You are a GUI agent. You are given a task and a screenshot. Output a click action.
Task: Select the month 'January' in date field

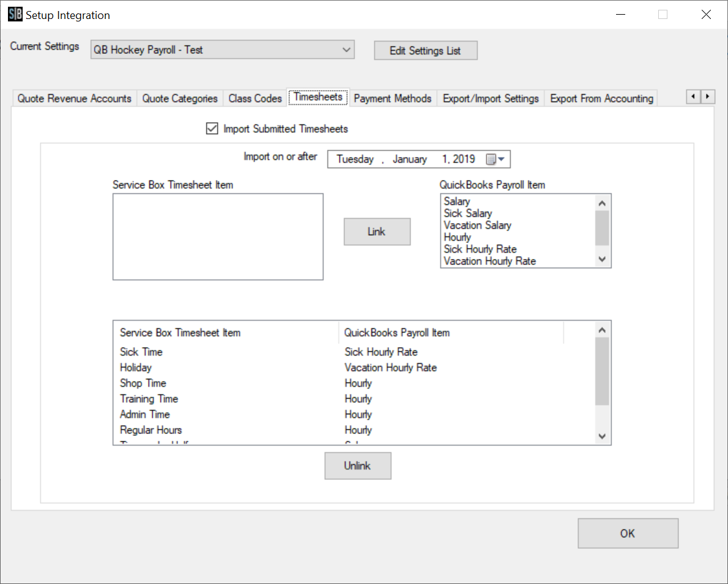click(409, 159)
